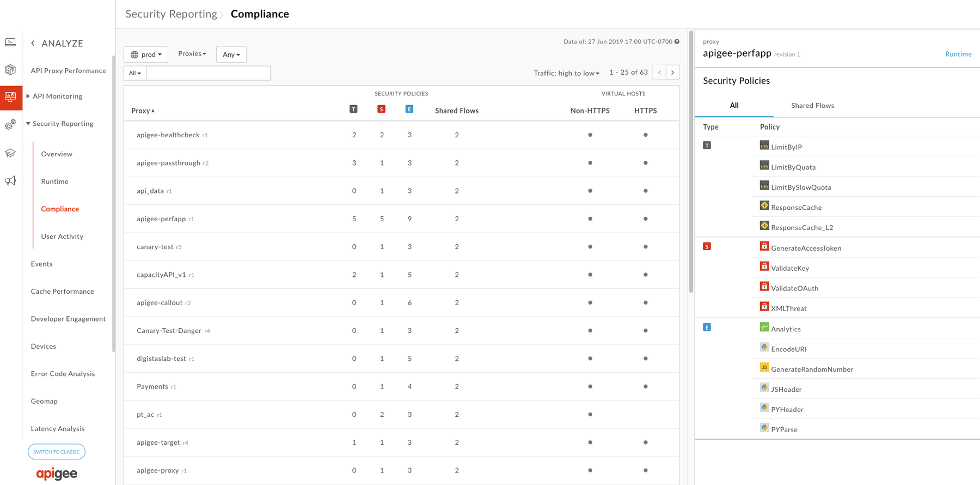Screen dimensions: 980x485
Task: Open the All search scope dropdown
Action: click(135, 73)
